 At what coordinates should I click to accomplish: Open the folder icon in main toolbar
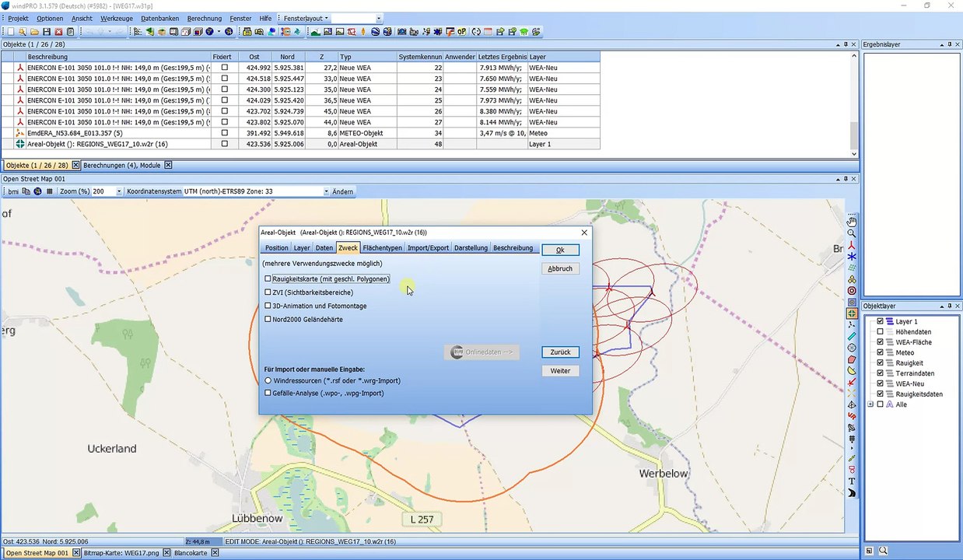pyautogui.click(x=34, y=32)
